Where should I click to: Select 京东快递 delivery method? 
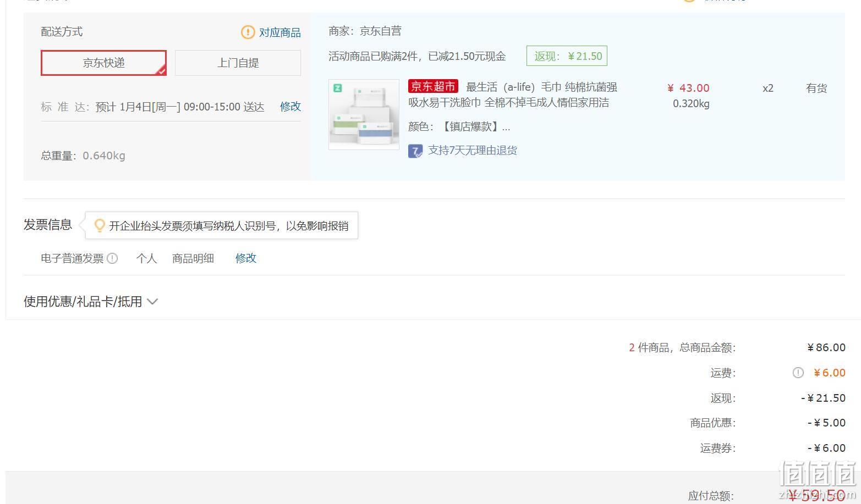pos(103,63)
